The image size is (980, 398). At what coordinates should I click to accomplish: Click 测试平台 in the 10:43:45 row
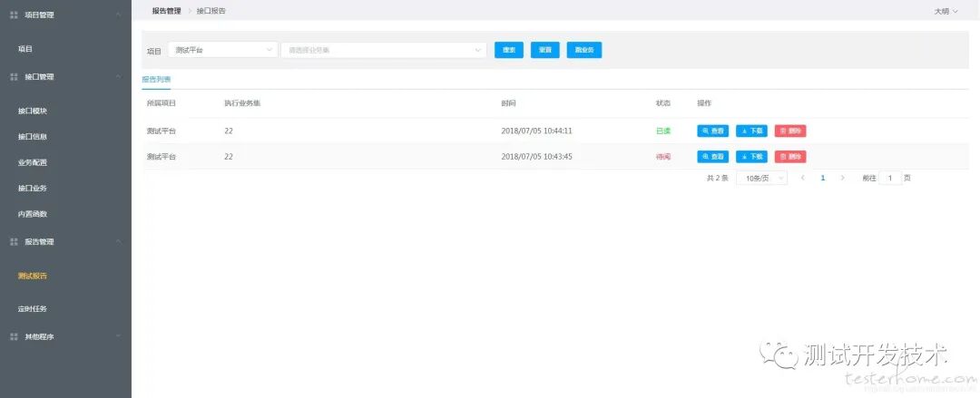pos(162,157)
